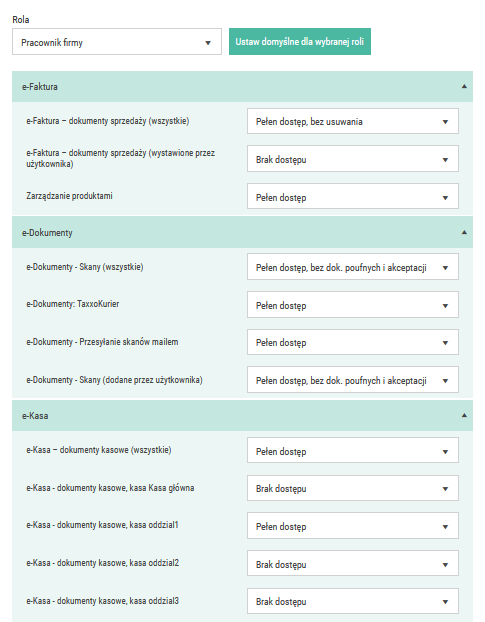Click the e-Kasa section header
Image resolution: width=485 pixels, height=622 pixels.
click(x=242, y=415)
